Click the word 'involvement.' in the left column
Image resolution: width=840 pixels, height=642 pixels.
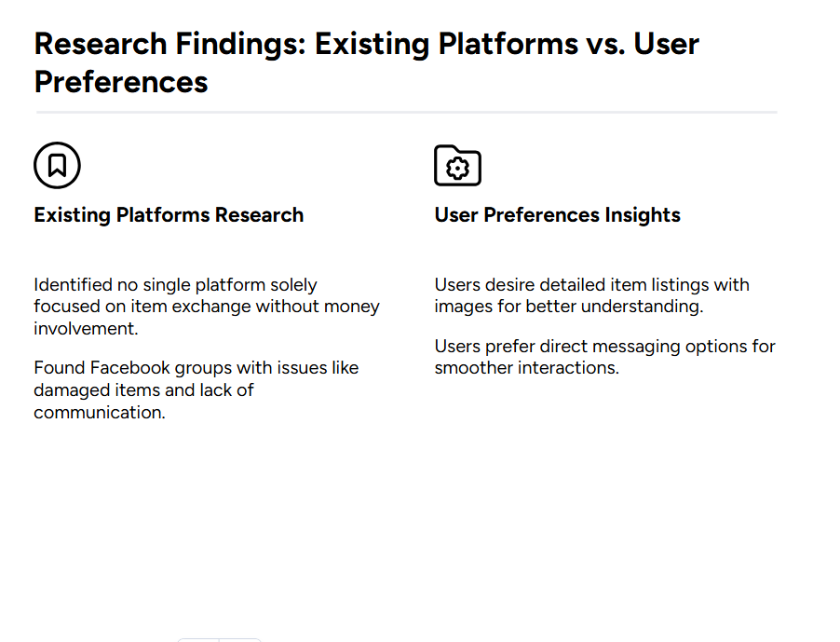click(86, 329)
